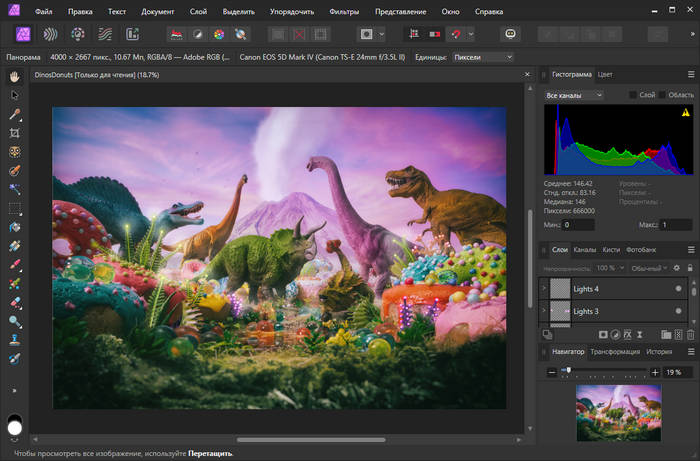
Task: Open the Фильтры menu
Action: [x=344, y=12]
